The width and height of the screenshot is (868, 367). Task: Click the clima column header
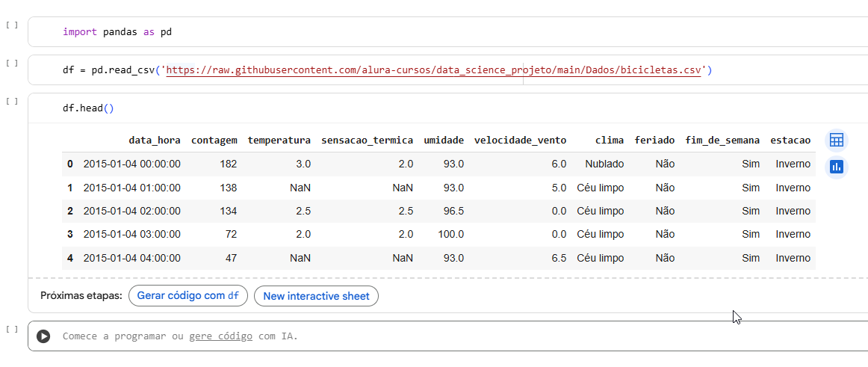[610, 141]
